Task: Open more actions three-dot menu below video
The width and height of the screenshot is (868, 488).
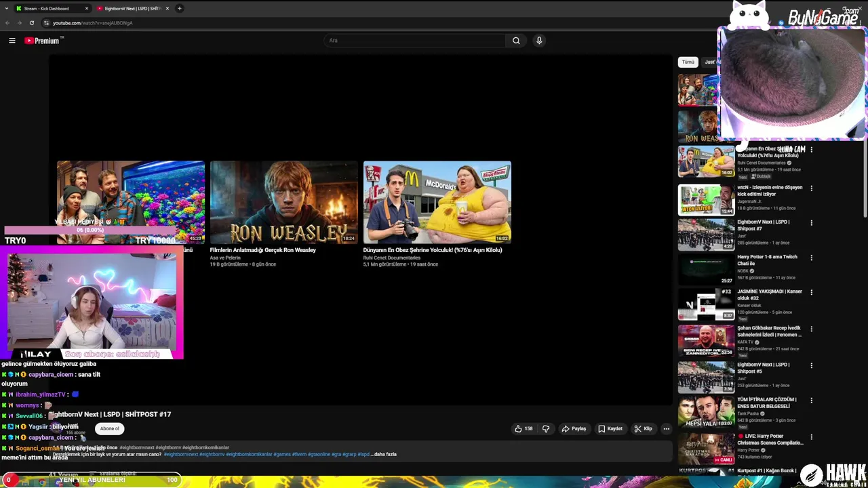Action: point(666,428)
